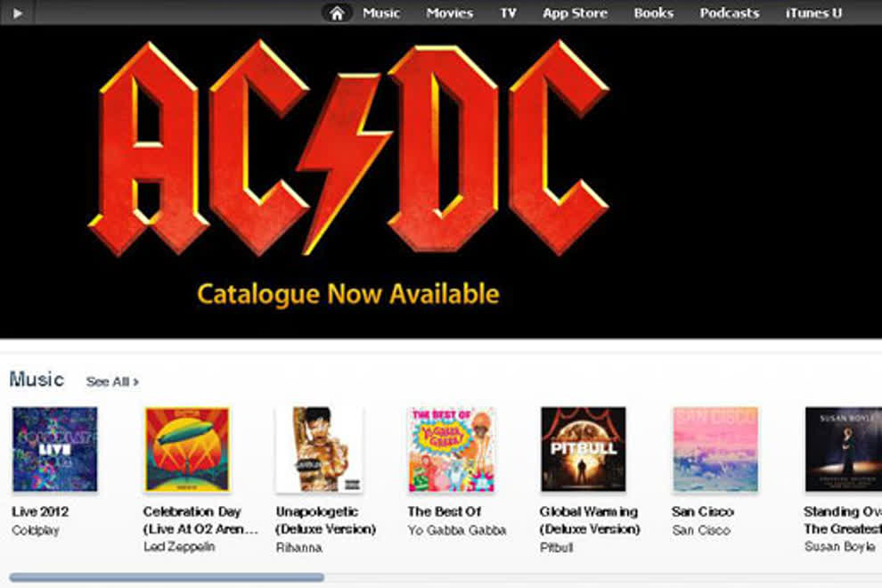Open Led Zeppelin Celebration Day album artwork

(x=187, y=449)
